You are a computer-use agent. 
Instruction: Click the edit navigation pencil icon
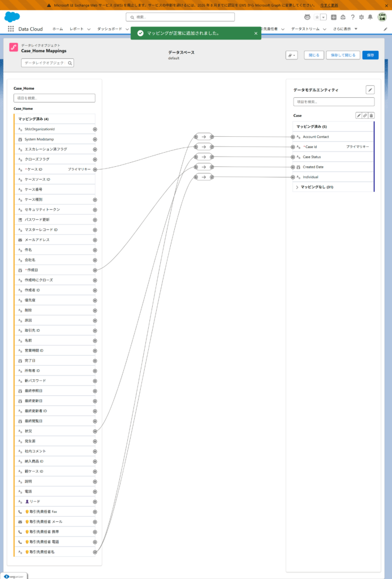385,29
